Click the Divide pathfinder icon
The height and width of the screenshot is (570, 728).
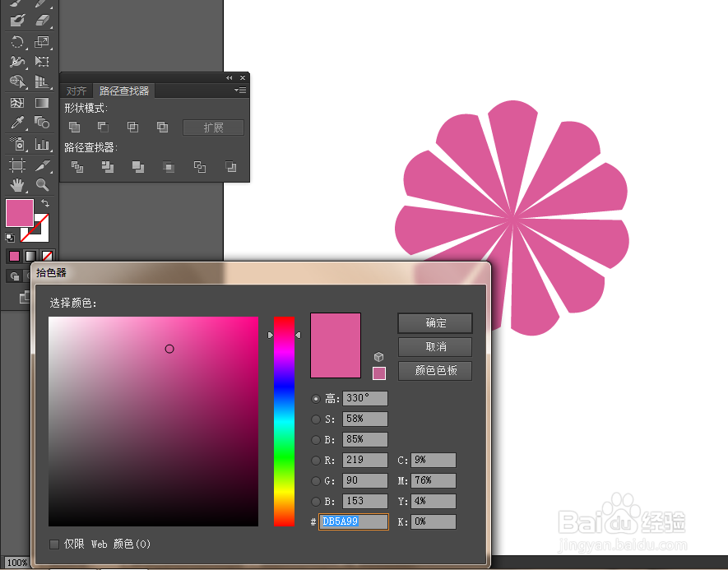point(77,167)
